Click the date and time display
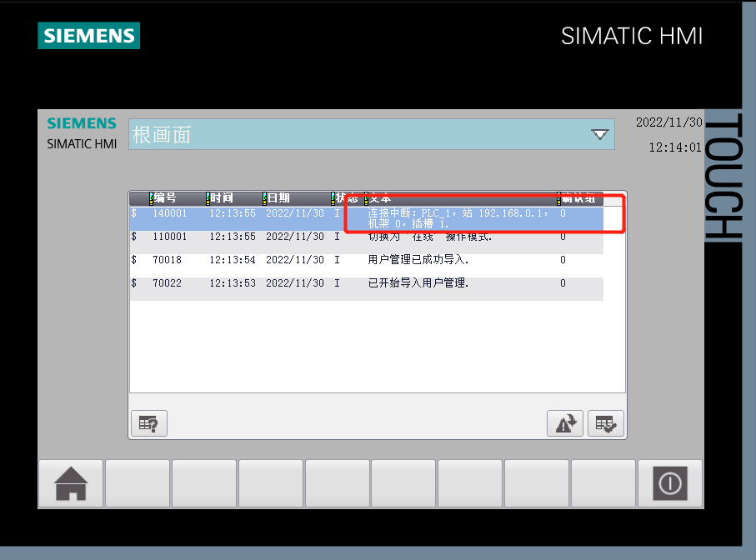The image size is (756, 560). 668,134
